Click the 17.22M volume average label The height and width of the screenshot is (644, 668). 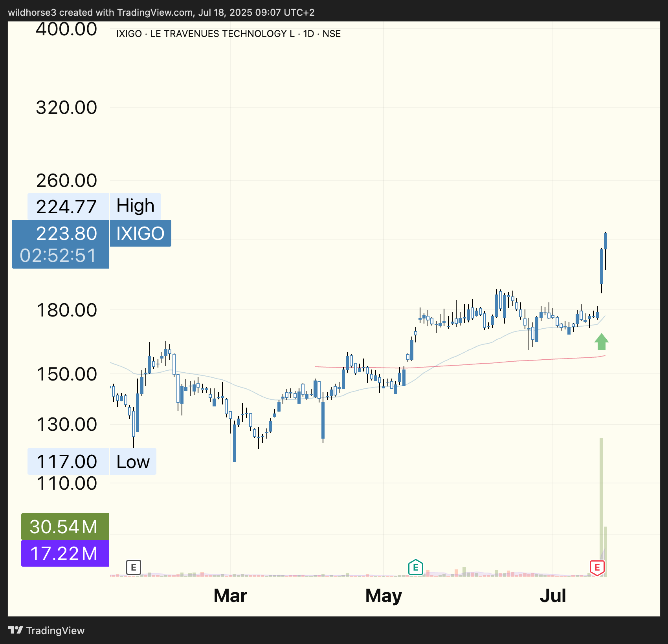pyautogui.click(x=65, y=553)
